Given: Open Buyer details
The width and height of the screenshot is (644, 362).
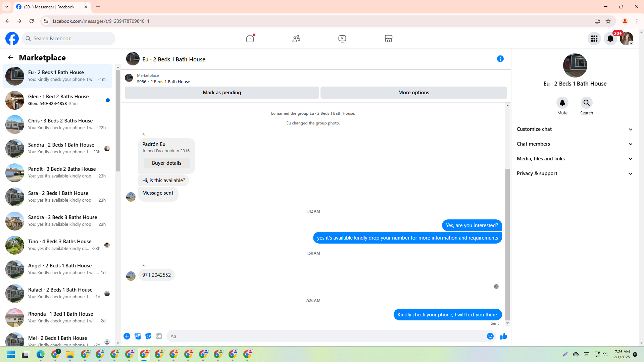Looking at the screenshot, I should (x=166, y=163).
